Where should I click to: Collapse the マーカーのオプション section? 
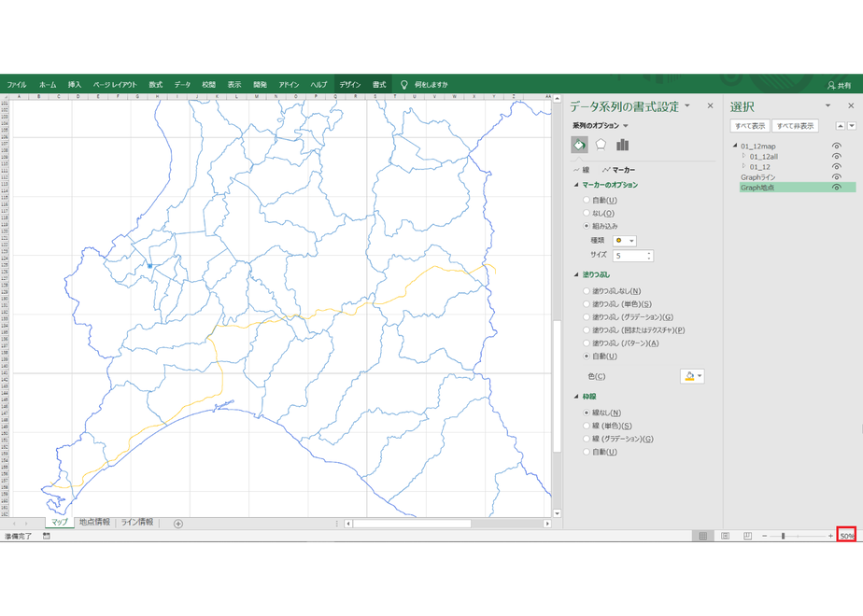[577, 185]
